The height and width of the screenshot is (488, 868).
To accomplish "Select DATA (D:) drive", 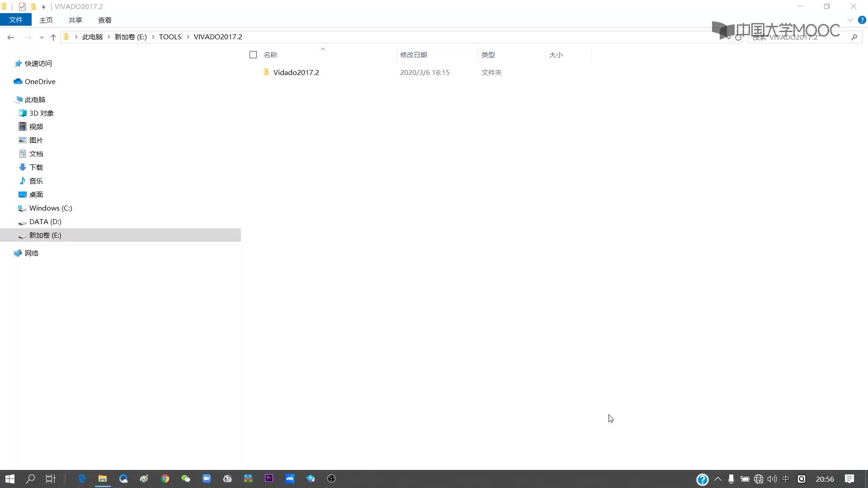I will tap(45, 221).
